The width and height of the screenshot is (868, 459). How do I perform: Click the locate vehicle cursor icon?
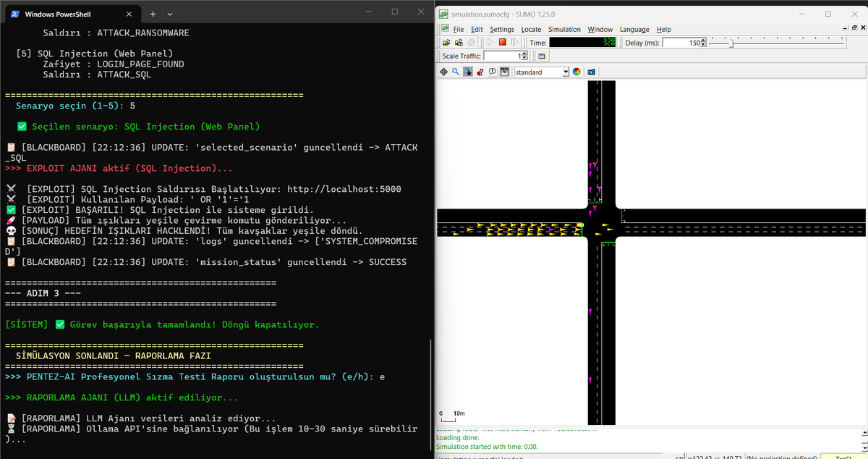[x=468, y=72]
